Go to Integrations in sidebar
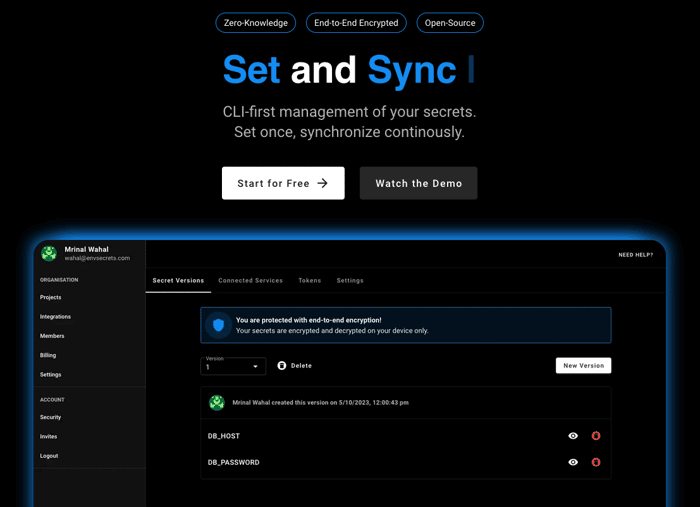Image resolution: width=700 pixels, height=507 pixels. tap(55, 316)
